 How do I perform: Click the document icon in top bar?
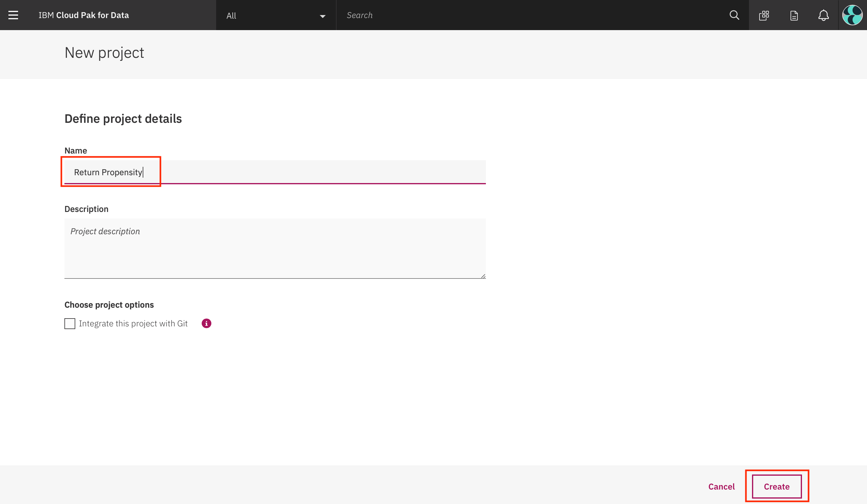click(794, 15)
